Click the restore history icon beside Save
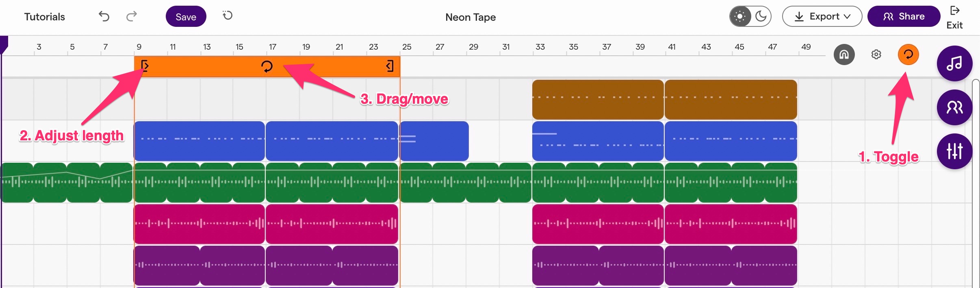Image resolution: width=980 pixels, height=288 pixels. (x=228, y=15)
